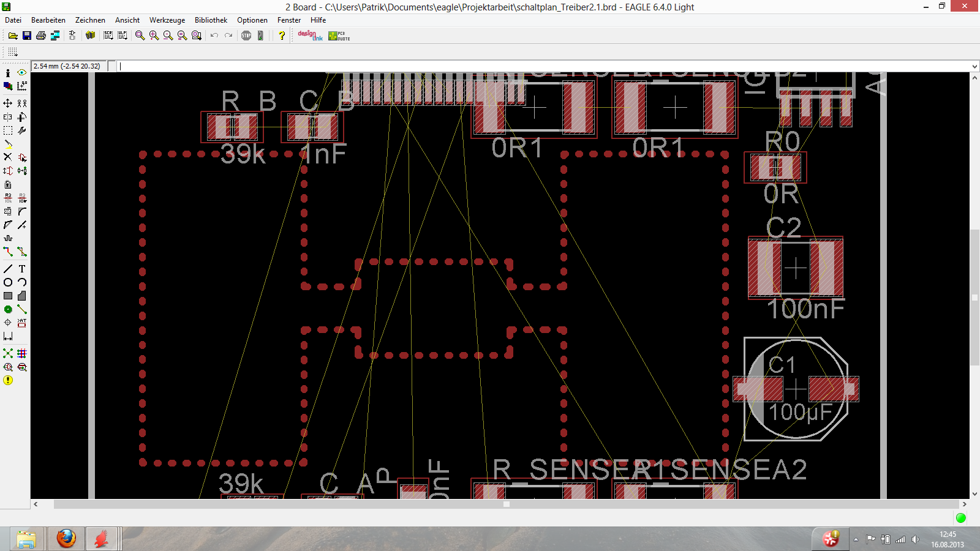Screen dimensions: 980x551
Task: Switch to schematic editor icon
Action: tap(72, 36)
